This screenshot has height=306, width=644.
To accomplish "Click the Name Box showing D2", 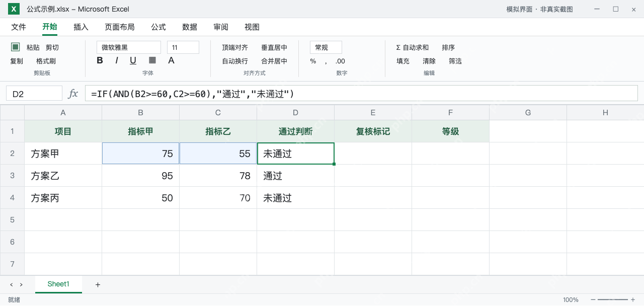I will (34, 93).
